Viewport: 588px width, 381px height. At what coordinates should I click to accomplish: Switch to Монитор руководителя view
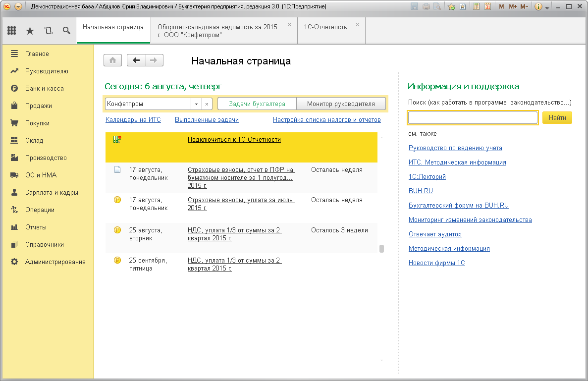click(341, 104)
